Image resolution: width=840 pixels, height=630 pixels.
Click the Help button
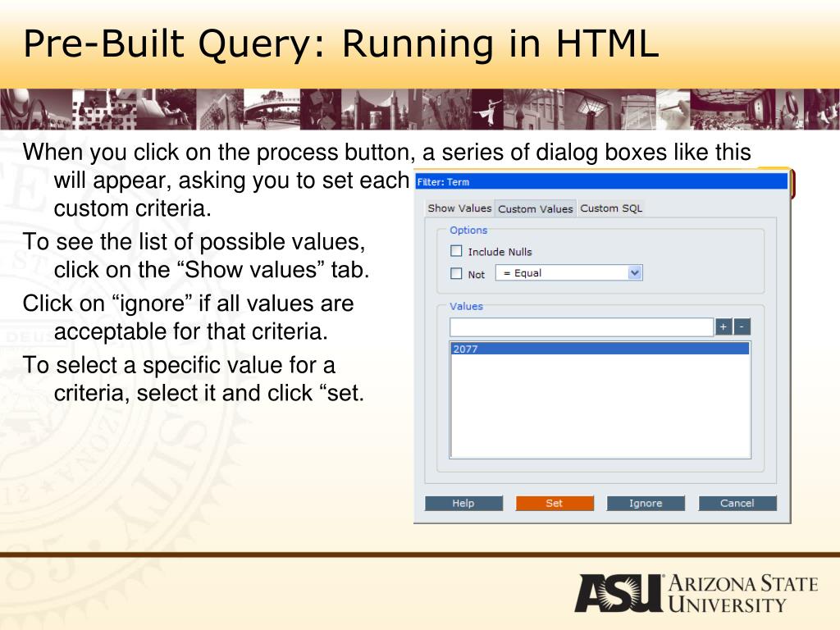coord(463,503)
